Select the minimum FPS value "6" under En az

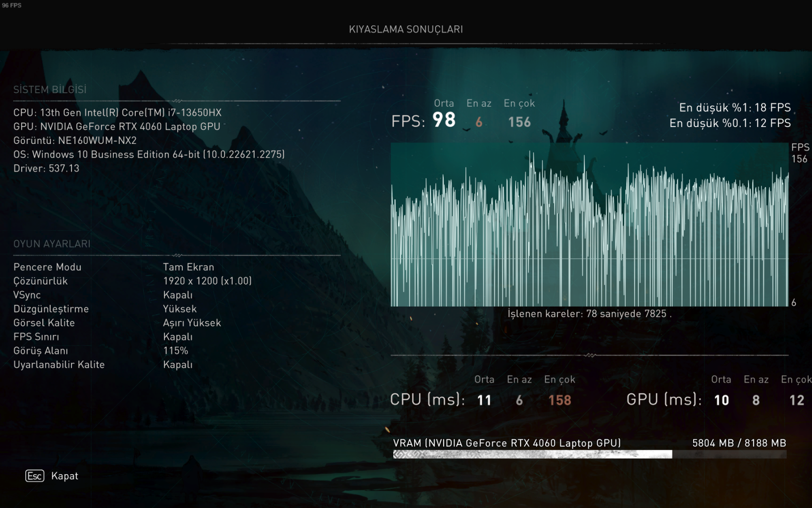click(x=479, y=122)
